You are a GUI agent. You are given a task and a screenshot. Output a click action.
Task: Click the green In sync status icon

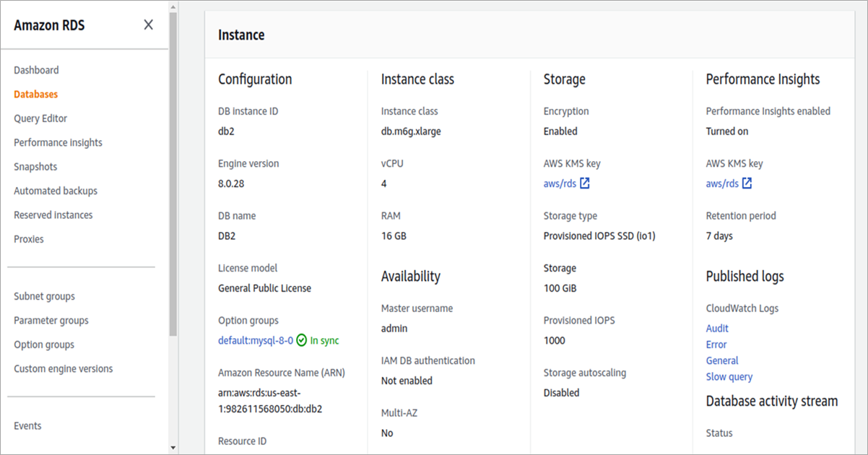click(x=302, y=340)
